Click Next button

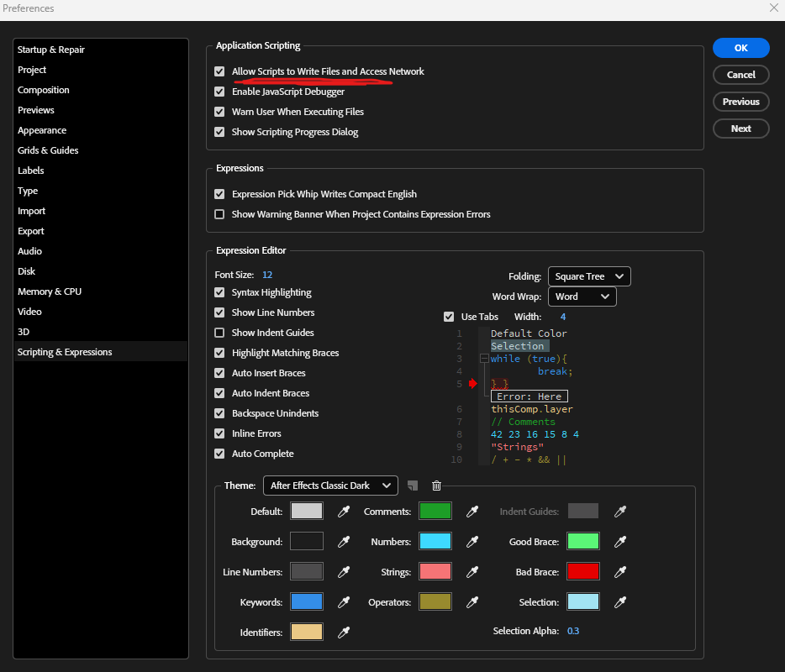pyautogui.click(x=741, y=129)
